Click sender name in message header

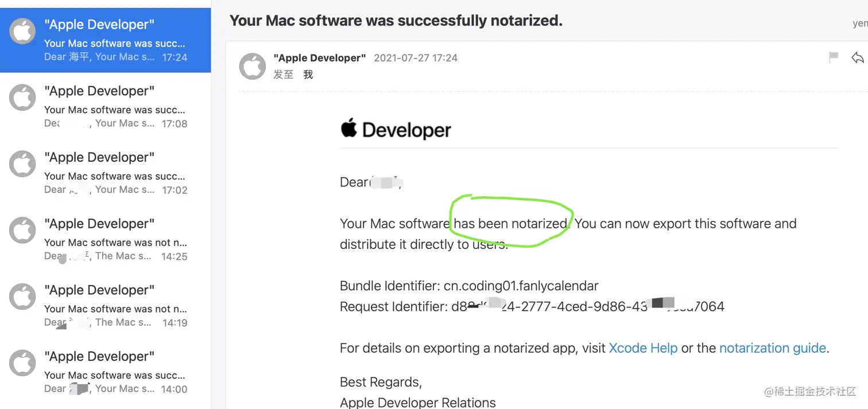pyautogui.click(x=320, y=58)
